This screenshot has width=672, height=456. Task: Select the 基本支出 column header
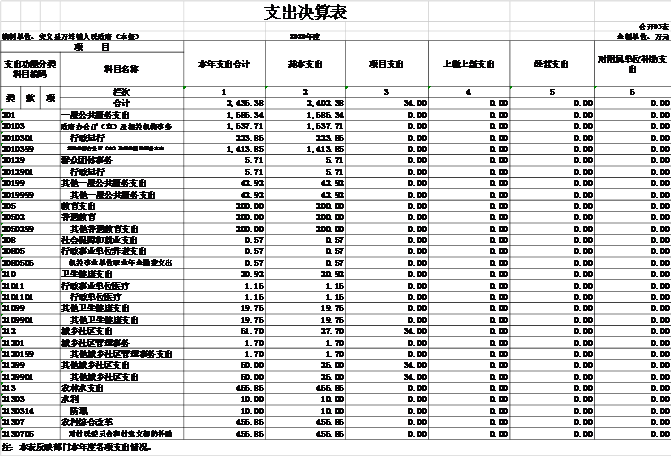coord(303,64)
